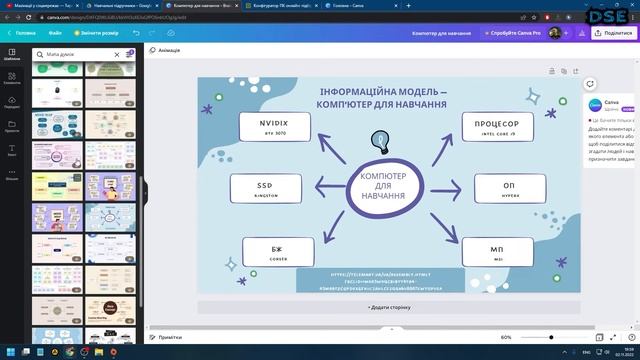Open the Animation option
Screen dimensions: 640x360
164,50
